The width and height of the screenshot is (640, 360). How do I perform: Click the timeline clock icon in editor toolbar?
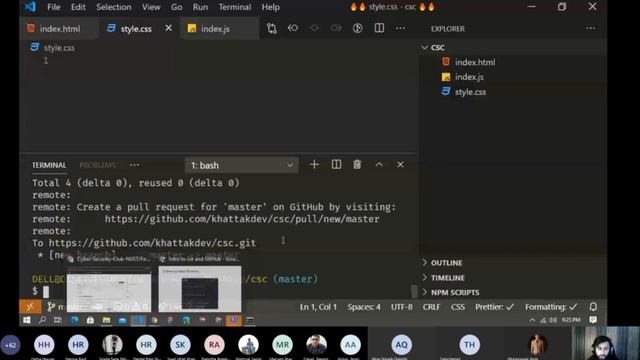[x=358, y=28]
